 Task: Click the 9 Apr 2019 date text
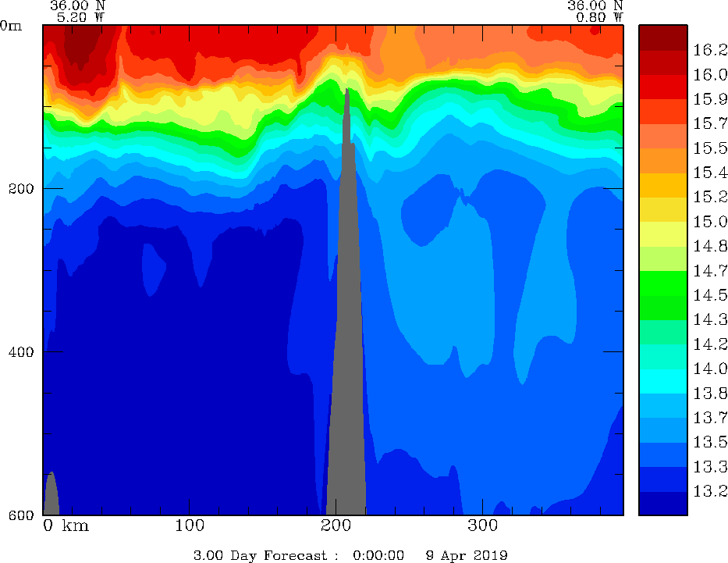tap(467, 556)
